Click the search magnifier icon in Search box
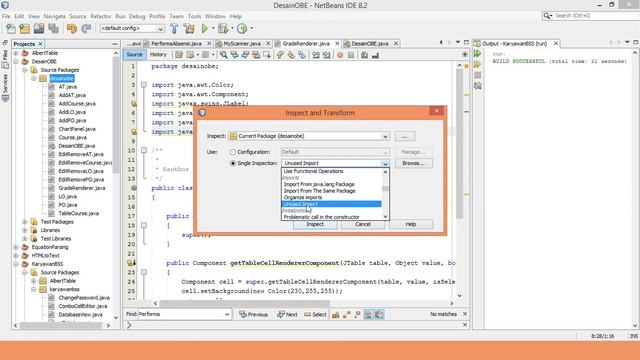This screenshot has width=640, height=360. (x=547, y=16)
